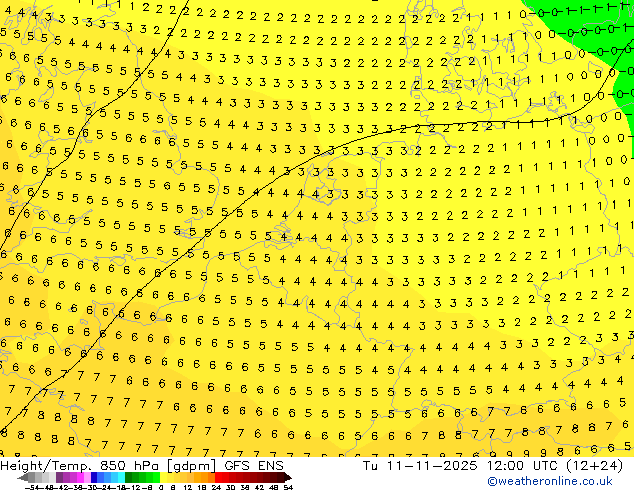Select the bright red swatch at 24
Image resolution: width=634 pixels, height=490 pixels.
(218, 477)
